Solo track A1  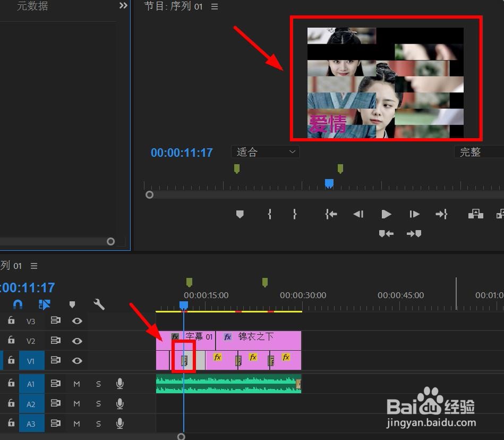point(98,384)
